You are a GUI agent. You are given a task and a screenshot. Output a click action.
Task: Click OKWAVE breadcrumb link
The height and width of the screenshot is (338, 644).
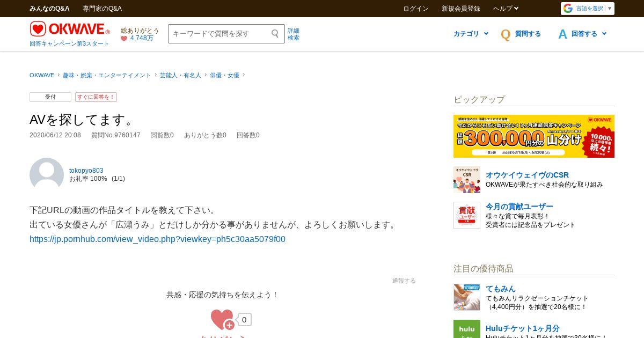pyautogui.click(x=42, y=75)
